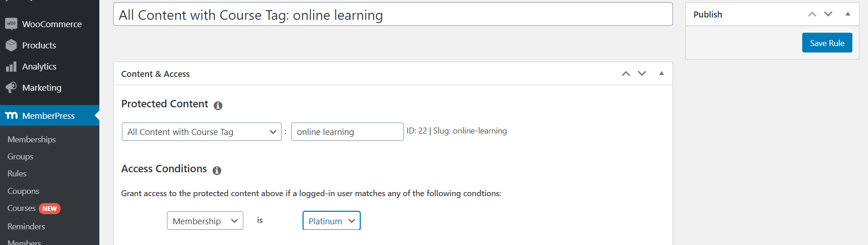Click the online learning tag input field
Image resolution: width=868 pixels, height=245 pixels.
[x=347, y=132]
